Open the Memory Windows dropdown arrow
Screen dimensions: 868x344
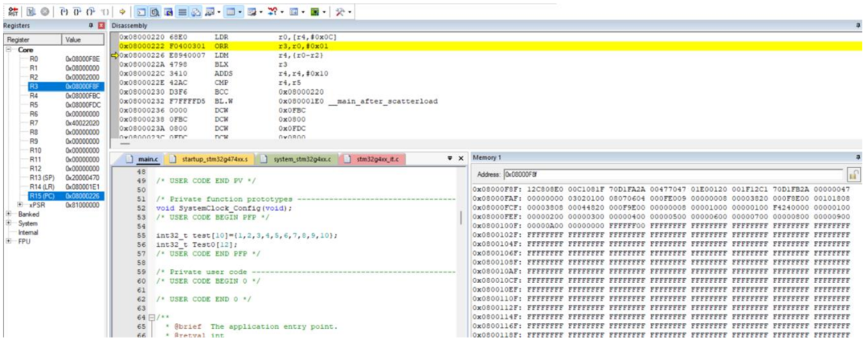coord(240,11)
